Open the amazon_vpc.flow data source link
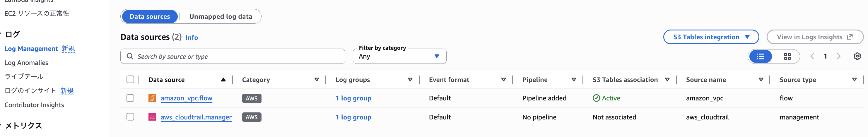Screen dimensions: 868x137 186,98
